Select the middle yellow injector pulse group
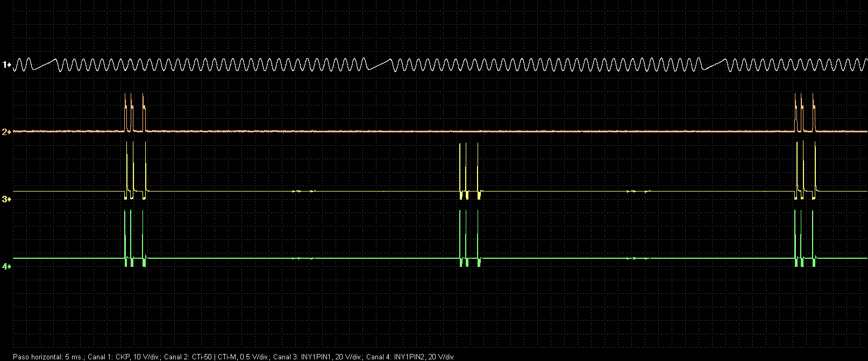The height and width of the screenshot is (361, 868). point(469,172)
